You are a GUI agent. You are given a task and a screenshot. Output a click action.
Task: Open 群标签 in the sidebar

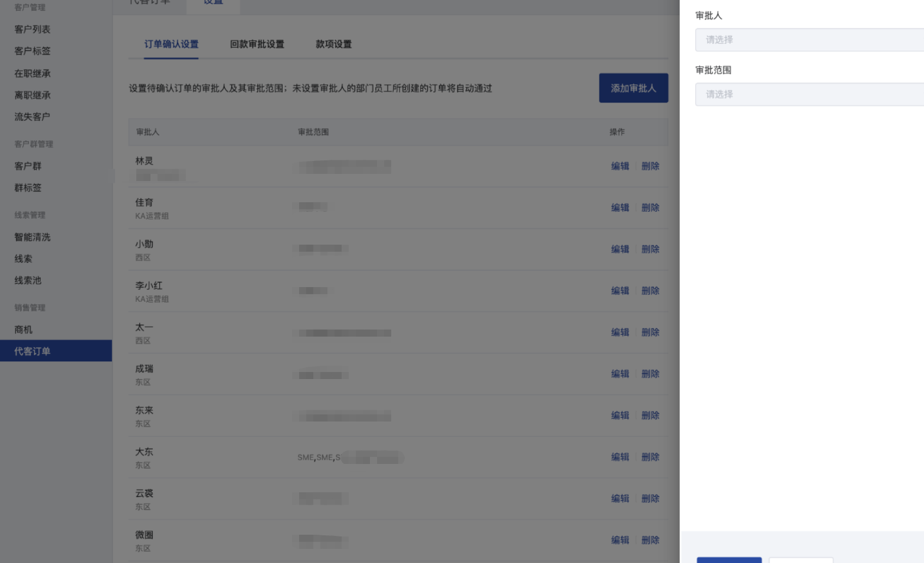coord(28,187)
